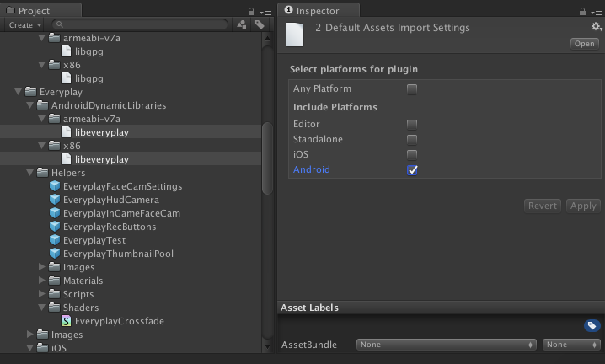The image size is (605, 364).
Task: Enable the Editor platform checkbox
Action: click(x=412, y=124)
